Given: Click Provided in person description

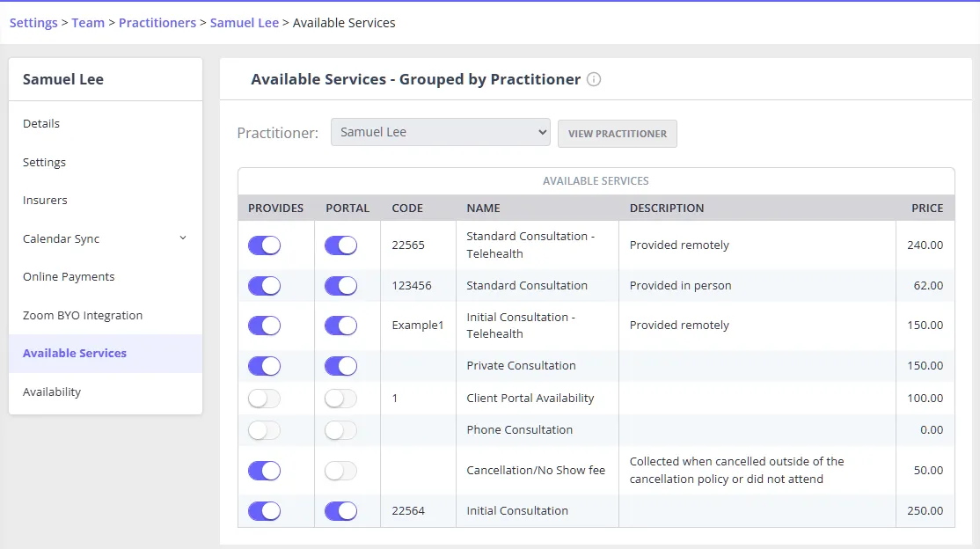Looking at the screenshot, I should pyautogui.click(x=680, y=286).
